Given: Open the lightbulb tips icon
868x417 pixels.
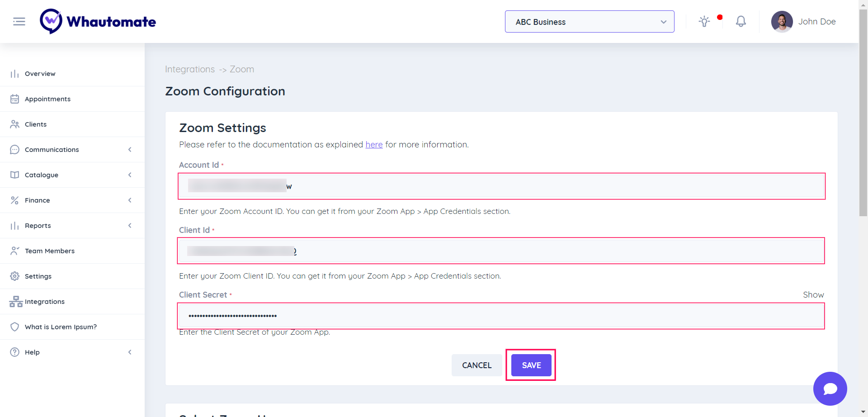Looking at the screenshot, I should [x=704, y=21].
